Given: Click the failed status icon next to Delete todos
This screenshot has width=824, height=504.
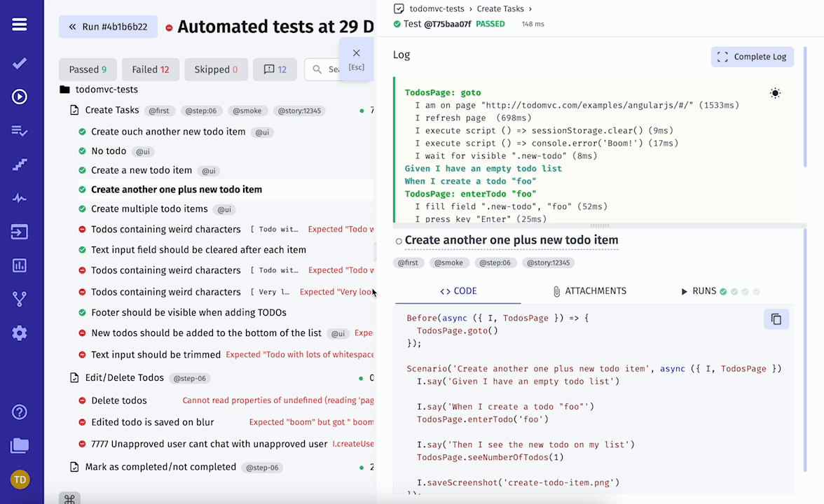Looking at the screenshot, I should [82, 400].
